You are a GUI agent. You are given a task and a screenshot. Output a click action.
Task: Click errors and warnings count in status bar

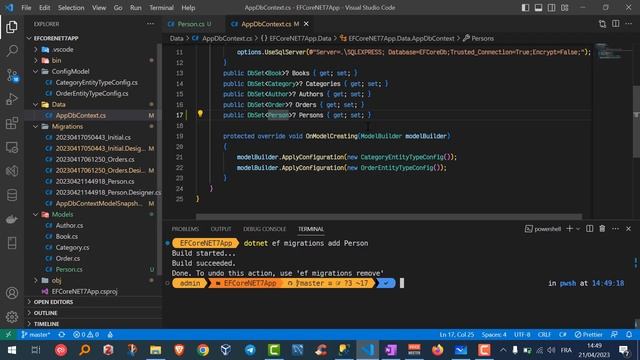(86, 334)
